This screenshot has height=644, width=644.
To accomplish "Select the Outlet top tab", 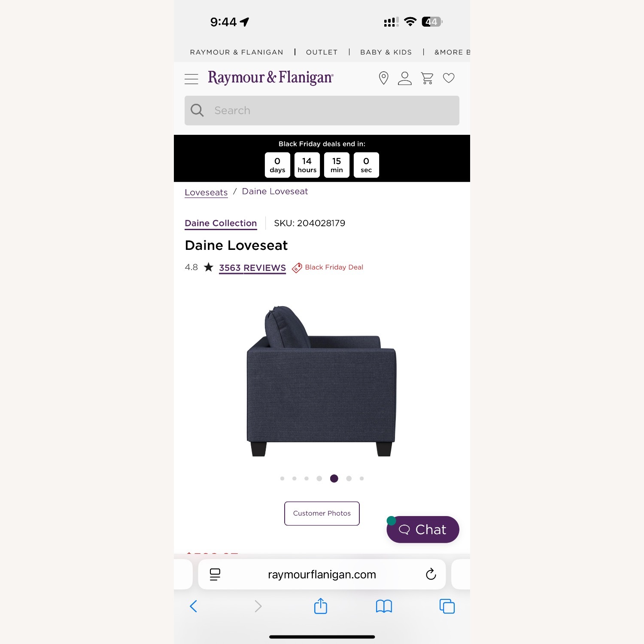I will point(322,52).
